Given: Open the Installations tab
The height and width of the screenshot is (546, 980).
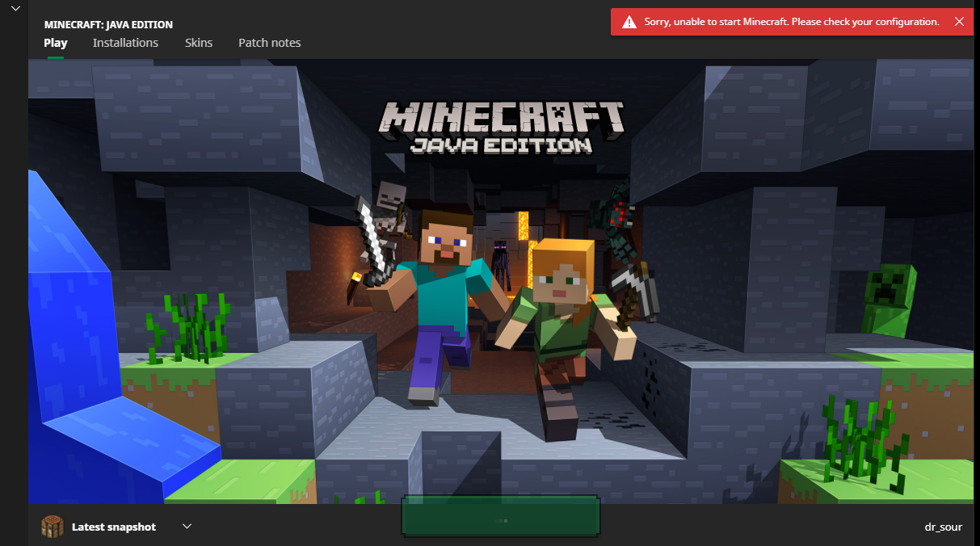Looking at the screenshot, I should pyautogui.click(x=125, y=43).
